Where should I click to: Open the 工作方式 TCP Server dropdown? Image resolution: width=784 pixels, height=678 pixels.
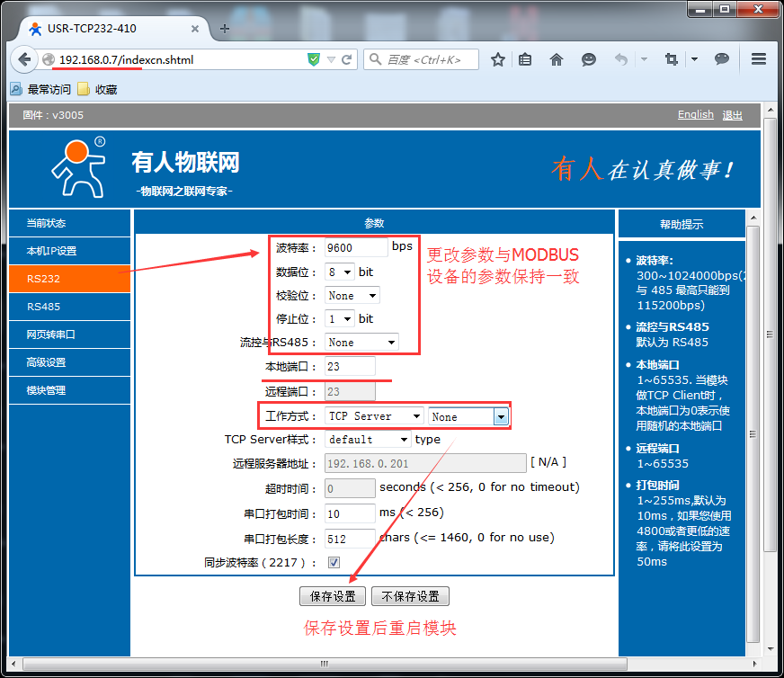(x=374, y=416)
